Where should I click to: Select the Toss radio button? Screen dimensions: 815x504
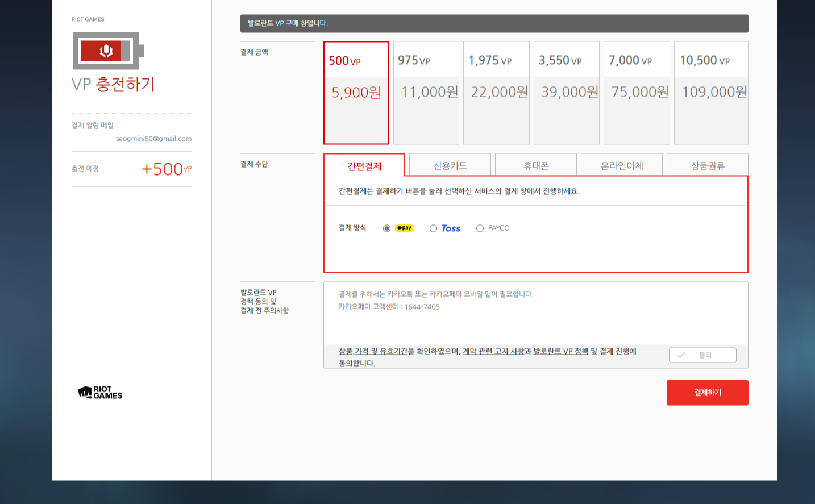click(x=433, y=228)
